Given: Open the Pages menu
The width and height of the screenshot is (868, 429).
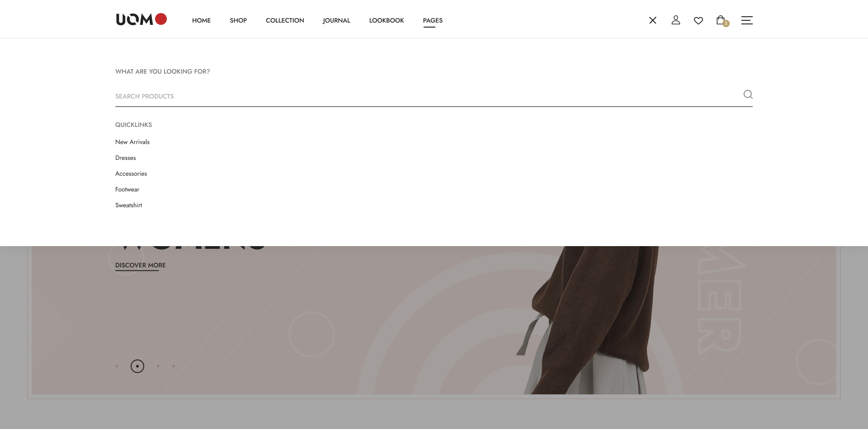Looking at the screenshot, I should tap(433, 21).
